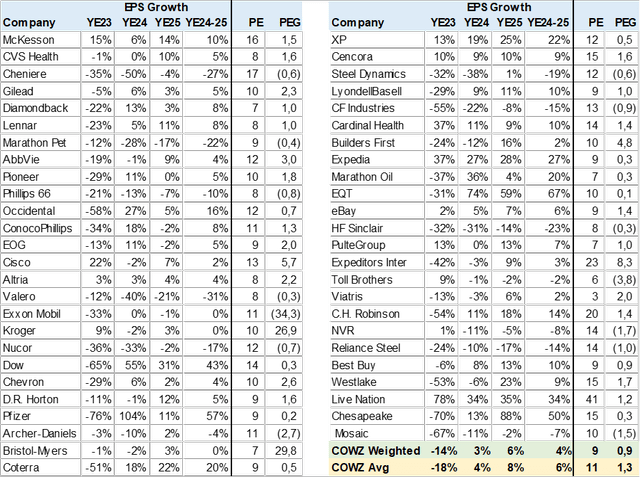Click the Valero company cell
This screenshot has width=640, height=477.
tap(40, 296)
